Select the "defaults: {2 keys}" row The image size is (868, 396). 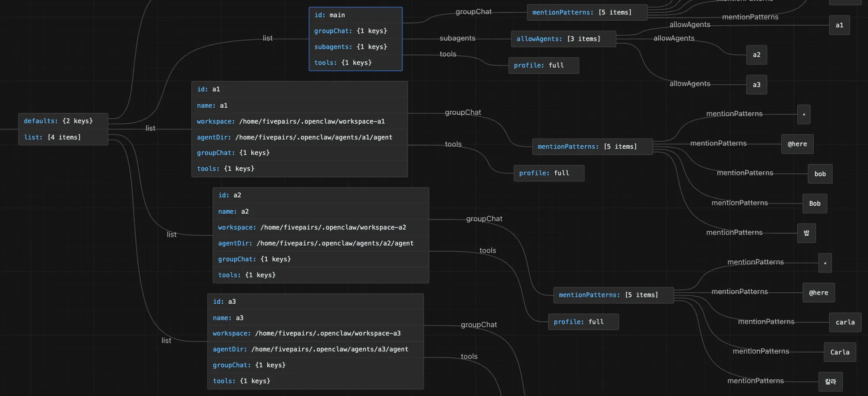pos(63,121)
